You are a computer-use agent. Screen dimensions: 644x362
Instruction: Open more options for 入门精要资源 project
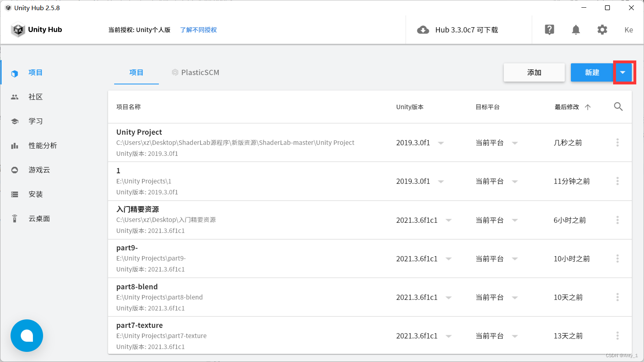617,220
